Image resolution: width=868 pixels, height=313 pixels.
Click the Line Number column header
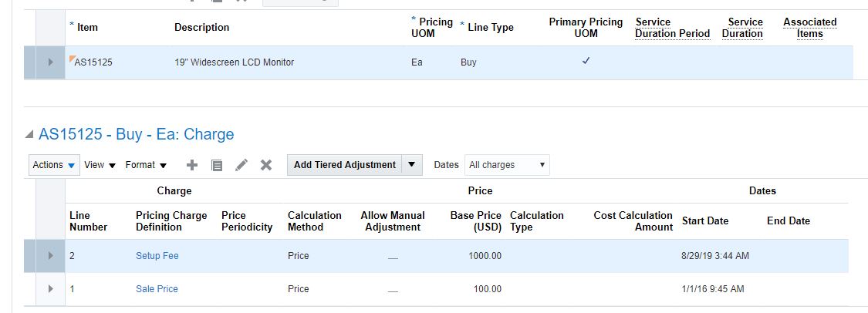pos(88,221)
